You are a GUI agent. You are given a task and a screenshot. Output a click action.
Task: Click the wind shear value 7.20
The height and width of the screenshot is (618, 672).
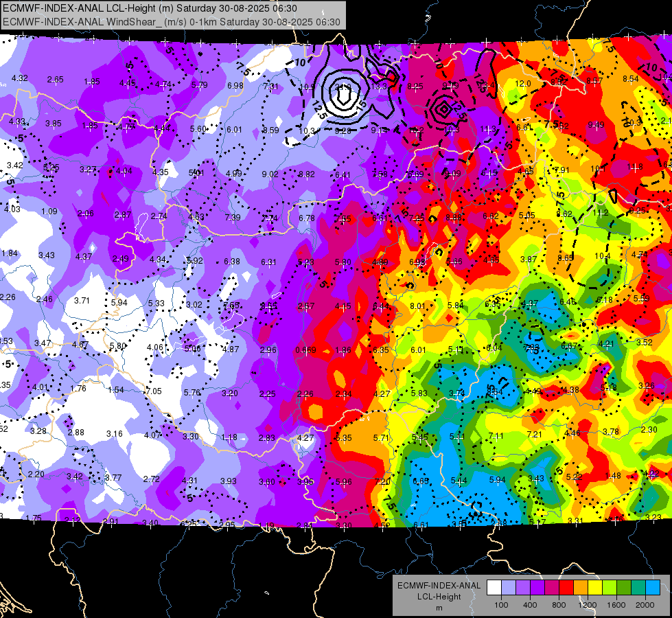[382, 481]
